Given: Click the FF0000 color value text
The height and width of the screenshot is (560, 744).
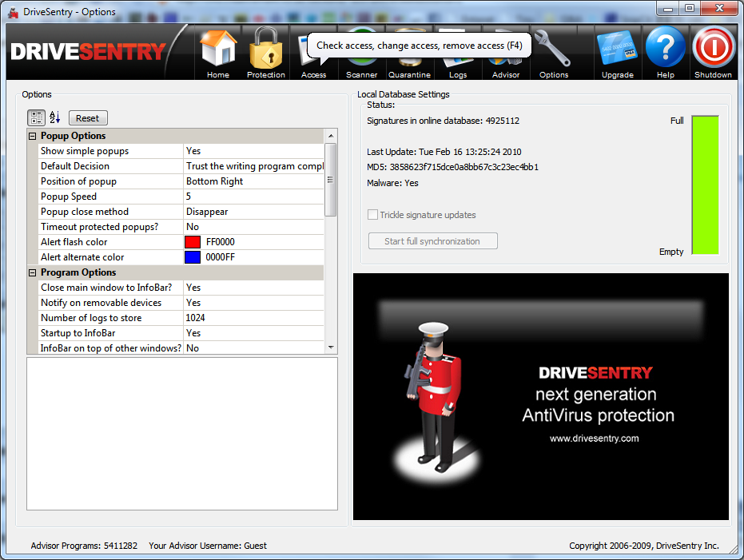Looking at the screenshot, I should tap(221, 242).
